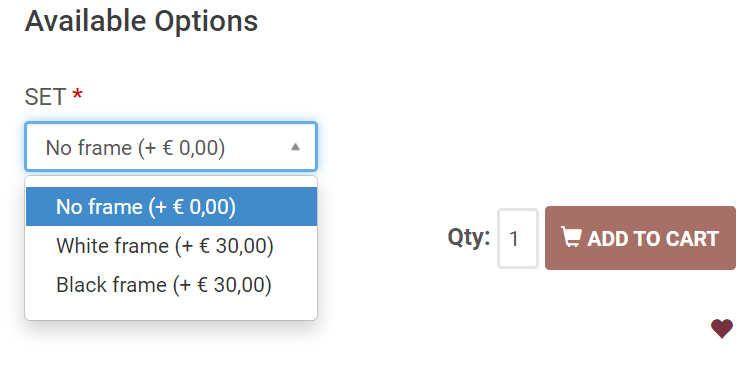Click the Available Options heading
Image resolution: width=750 pixels, height=374 pixels.
[x=141, y=21]
